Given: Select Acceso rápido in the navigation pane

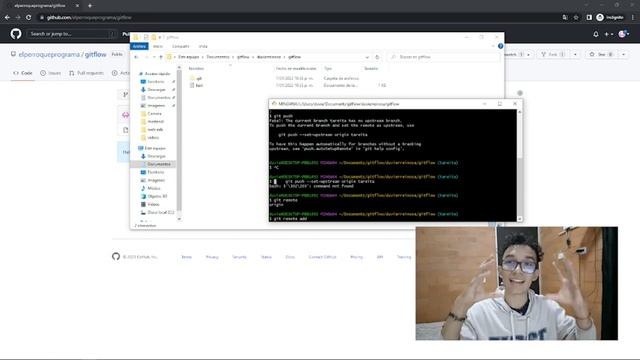Looking at the screenshot, I should pyautogui.click(x=154, y=74).
